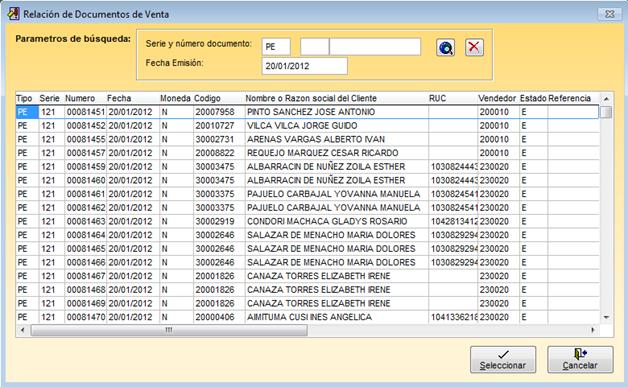Sort by Tipo column header
Image resolution: width=628 pixels, height=387 pixels.
coord(24,98)
